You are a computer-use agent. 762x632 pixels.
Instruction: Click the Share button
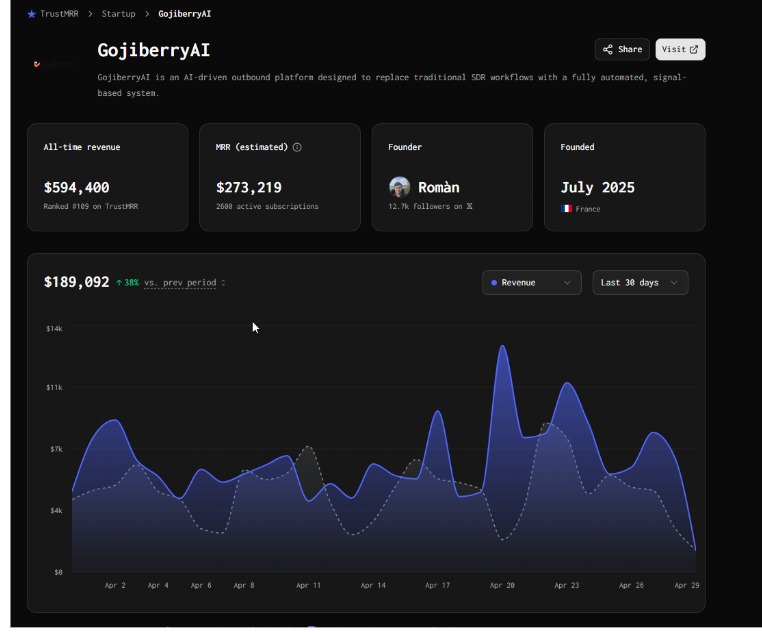(x=622, y=50)
